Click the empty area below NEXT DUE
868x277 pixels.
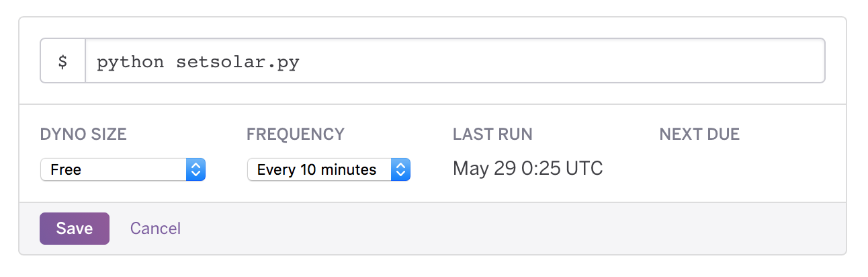[699, 169]
